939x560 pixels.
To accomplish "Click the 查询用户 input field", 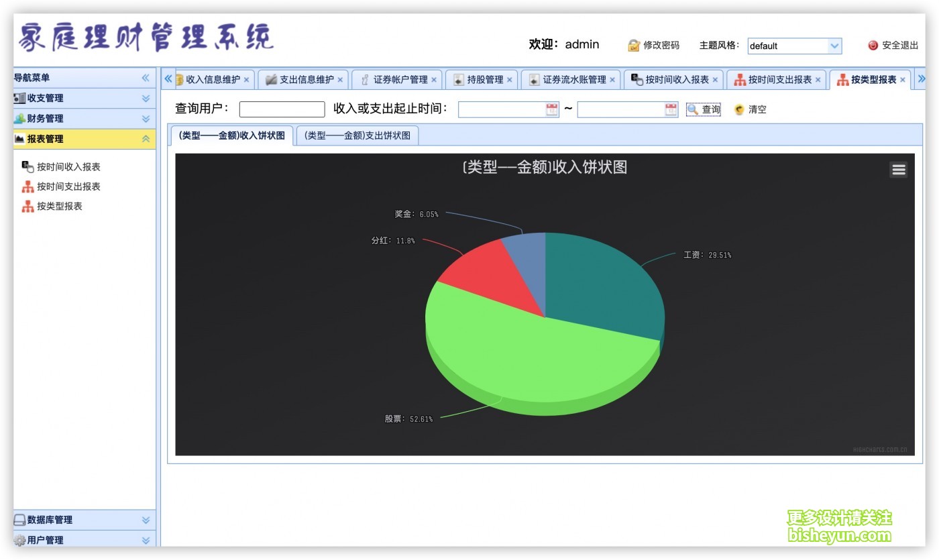I will 282,109.
